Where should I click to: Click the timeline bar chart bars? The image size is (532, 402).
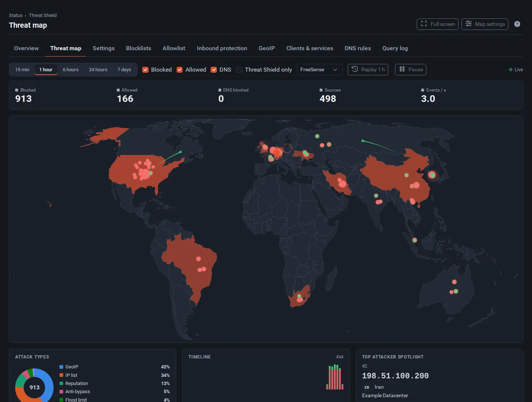(x=335, y=377)
